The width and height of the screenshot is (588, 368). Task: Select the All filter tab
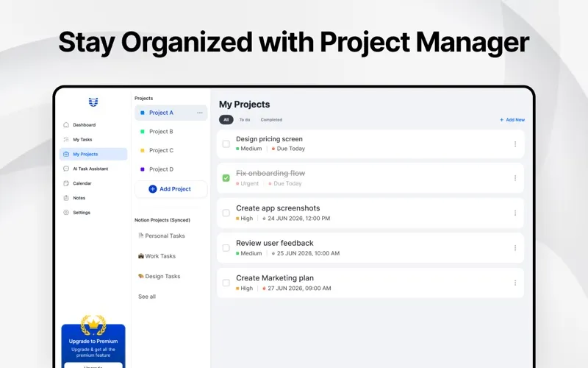click(x=226, y=120)
